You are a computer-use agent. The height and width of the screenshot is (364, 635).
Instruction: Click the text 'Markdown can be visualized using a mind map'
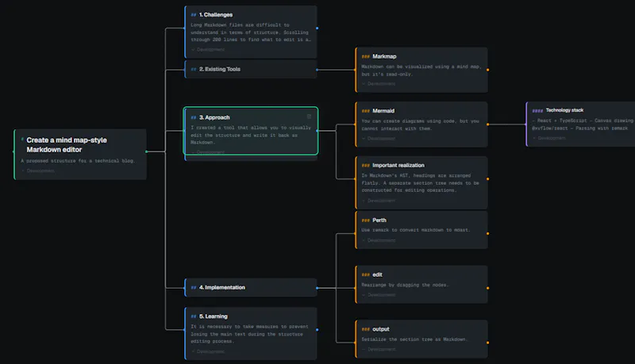tap(421, 71)
